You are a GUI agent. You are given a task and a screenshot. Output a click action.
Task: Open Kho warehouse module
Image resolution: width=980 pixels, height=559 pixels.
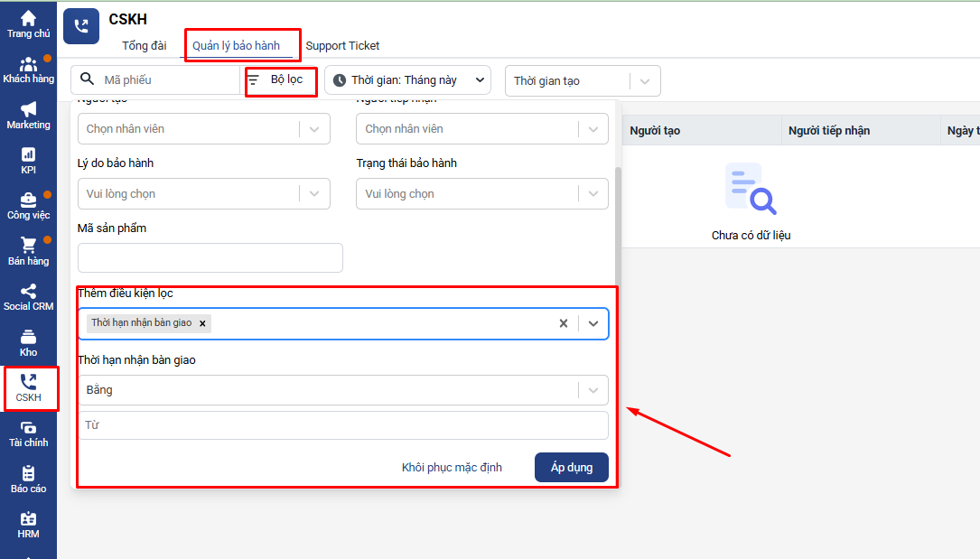tap(28, 343)
